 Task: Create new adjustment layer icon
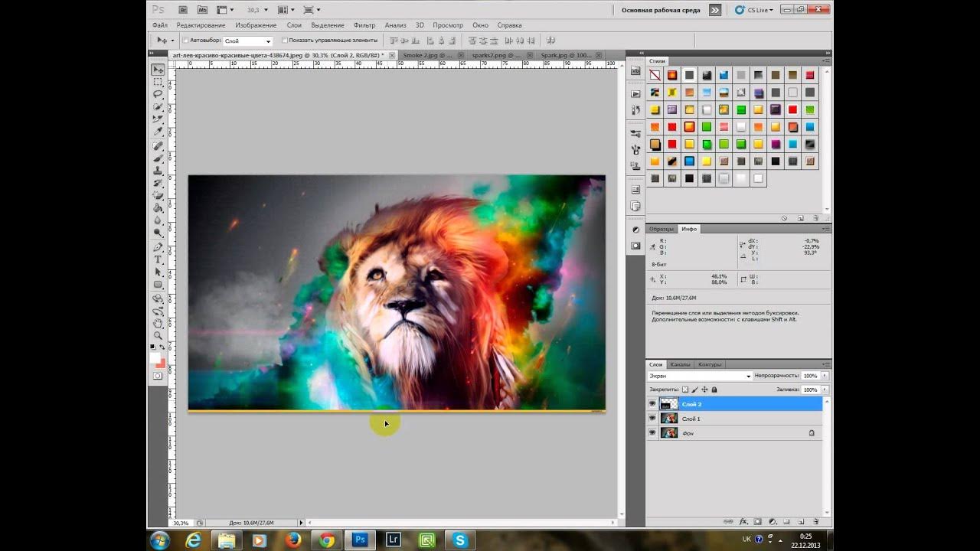772,521
